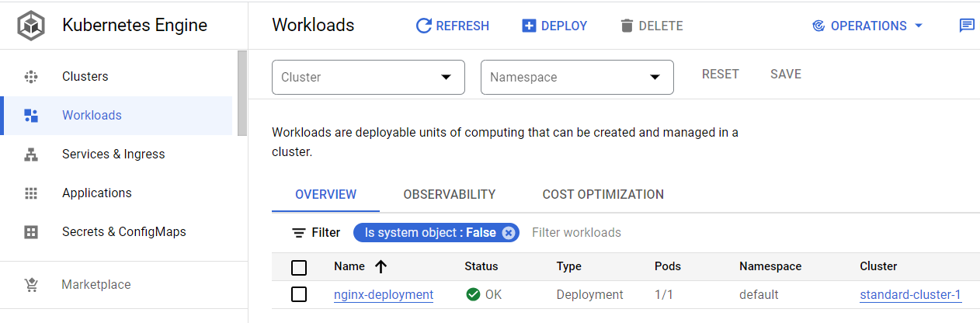
Task: Click the Save button
Action: [x=786, y=75]
